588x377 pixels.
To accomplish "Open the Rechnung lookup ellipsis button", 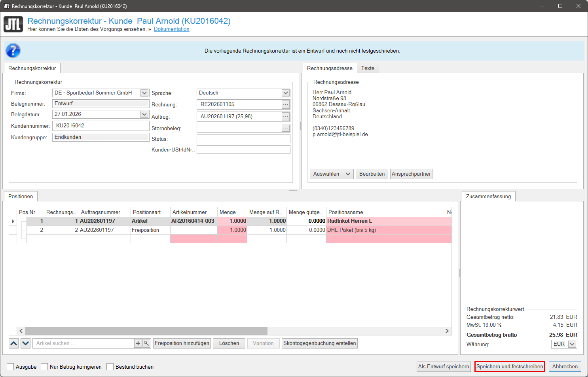I will 286,104.
